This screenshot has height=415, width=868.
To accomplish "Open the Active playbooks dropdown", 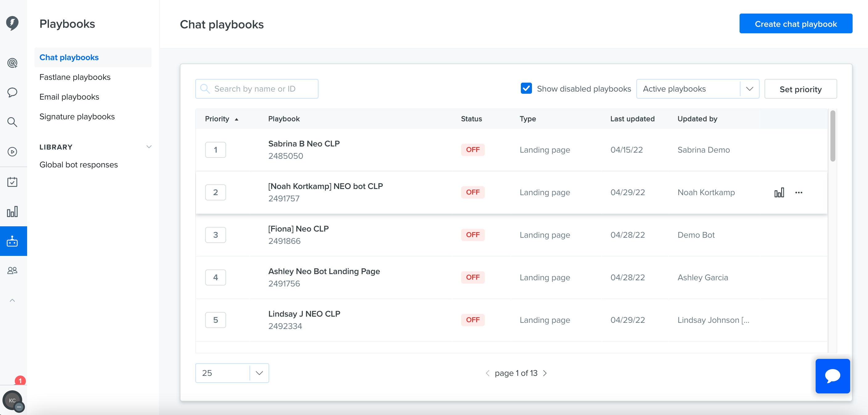I will click(697, 89).
